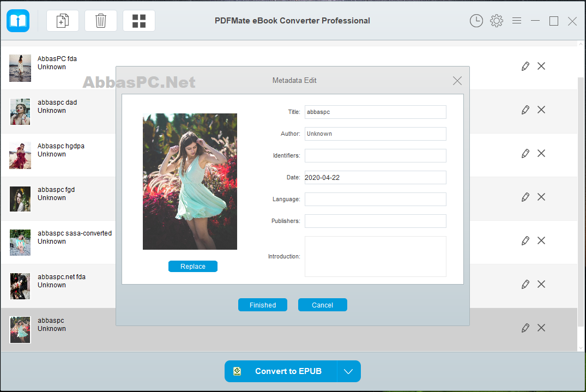Remove AbbasPC fda with its X icon

pos(541,66)
